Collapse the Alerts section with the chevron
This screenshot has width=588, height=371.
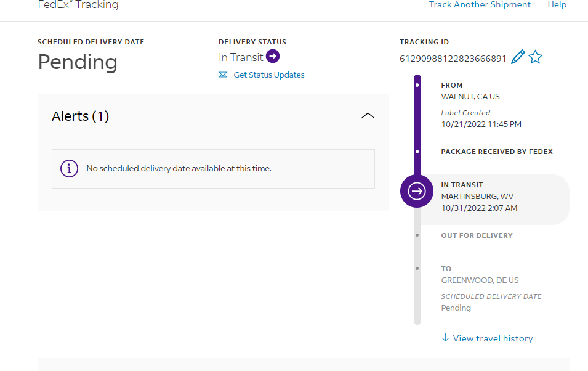click(x=368, y=116)
